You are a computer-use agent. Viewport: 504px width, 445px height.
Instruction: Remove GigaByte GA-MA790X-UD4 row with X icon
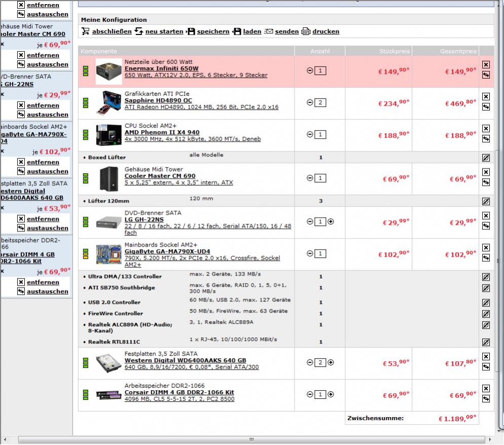486,248
